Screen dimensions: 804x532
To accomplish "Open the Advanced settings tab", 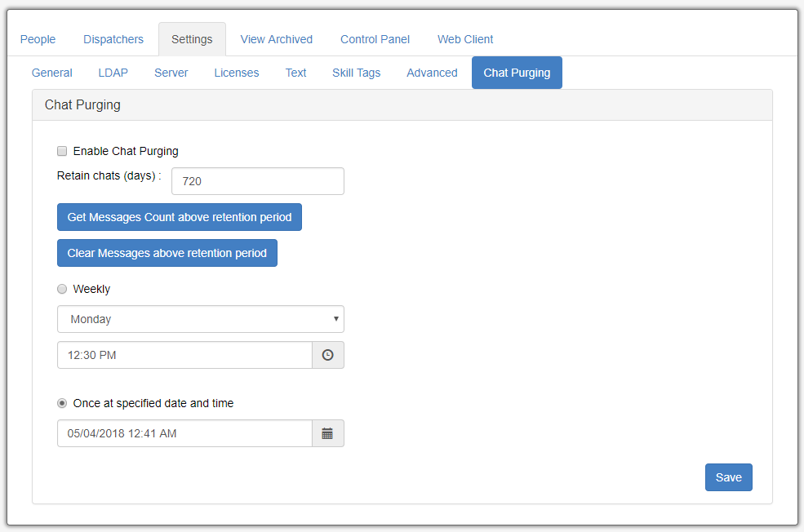I will (431, 73).
